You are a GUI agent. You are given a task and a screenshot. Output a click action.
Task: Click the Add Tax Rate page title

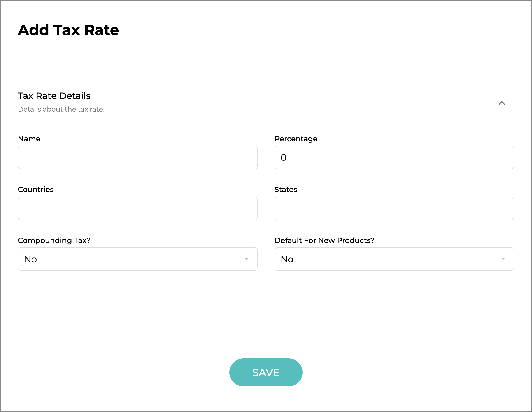[68, 30]
